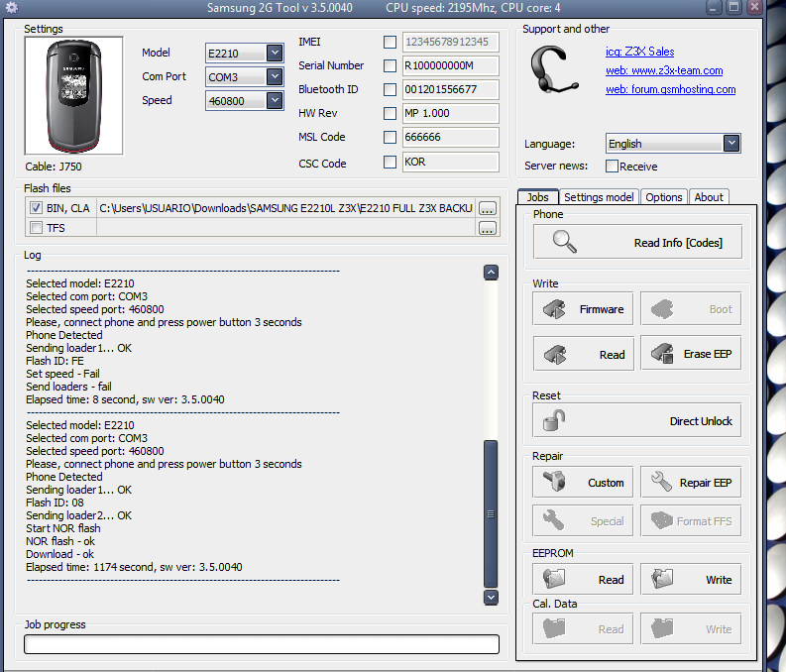Image resolution: width=786 pixels, height=672 pixels.
Task: Enable the CSC Code checkbox
Action: [390, 162]
